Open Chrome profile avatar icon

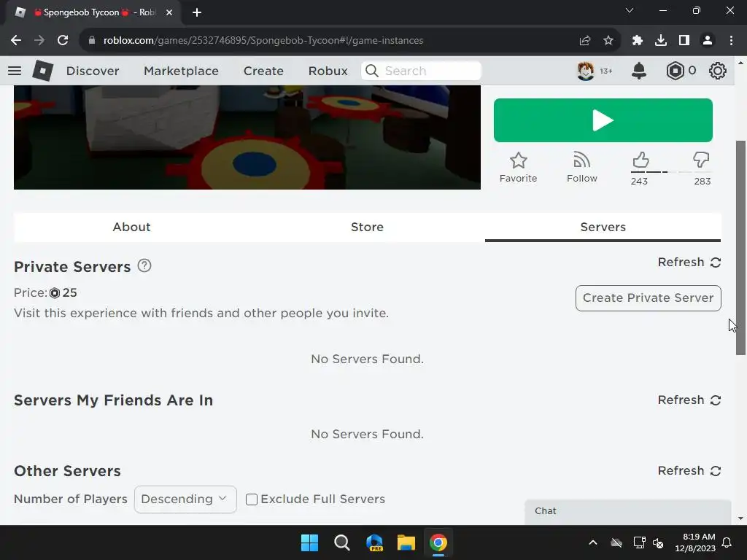point(708,41)
